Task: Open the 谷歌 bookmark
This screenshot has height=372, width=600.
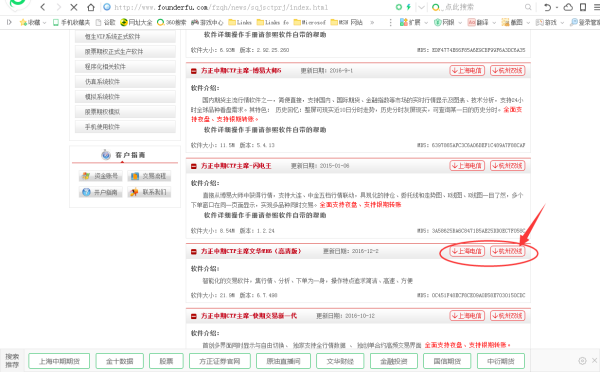Action: click(x=106, y=23)
